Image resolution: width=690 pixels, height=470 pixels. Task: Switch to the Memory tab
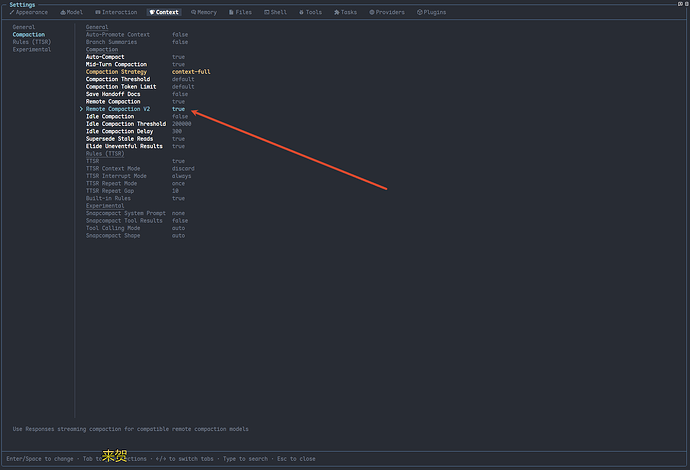tap(204, 12)
